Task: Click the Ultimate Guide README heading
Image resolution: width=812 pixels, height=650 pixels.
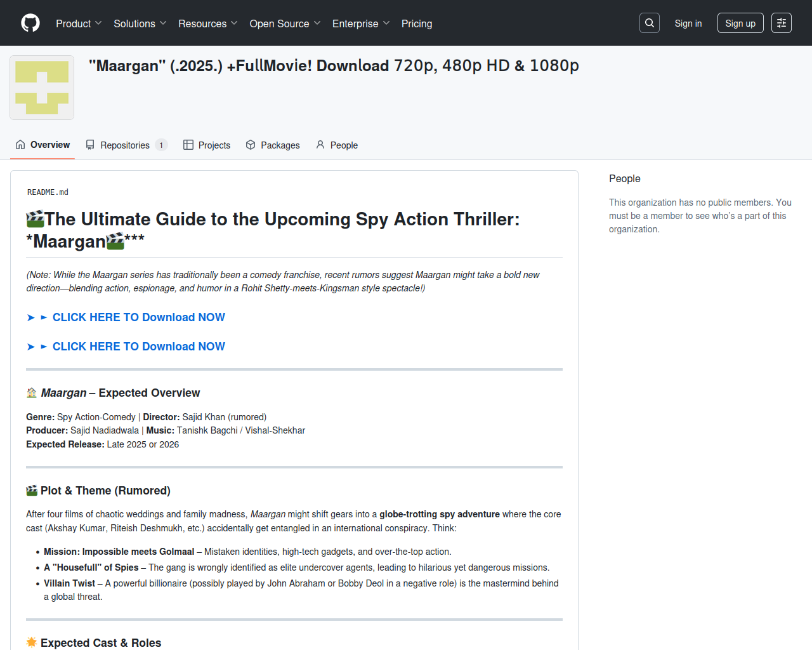Action: [273, 230]
